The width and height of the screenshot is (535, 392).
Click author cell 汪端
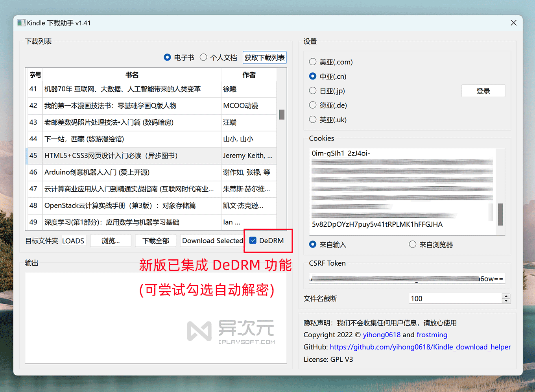(249, 122)
